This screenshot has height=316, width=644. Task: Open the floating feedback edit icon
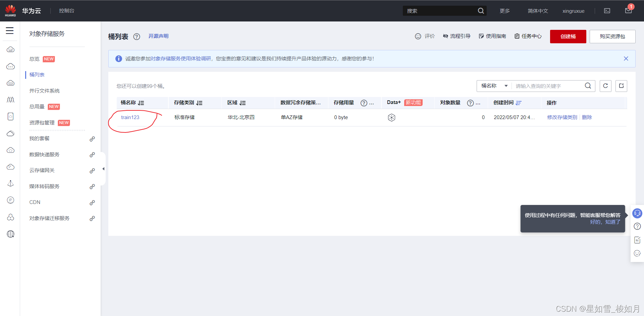point(637,240)
